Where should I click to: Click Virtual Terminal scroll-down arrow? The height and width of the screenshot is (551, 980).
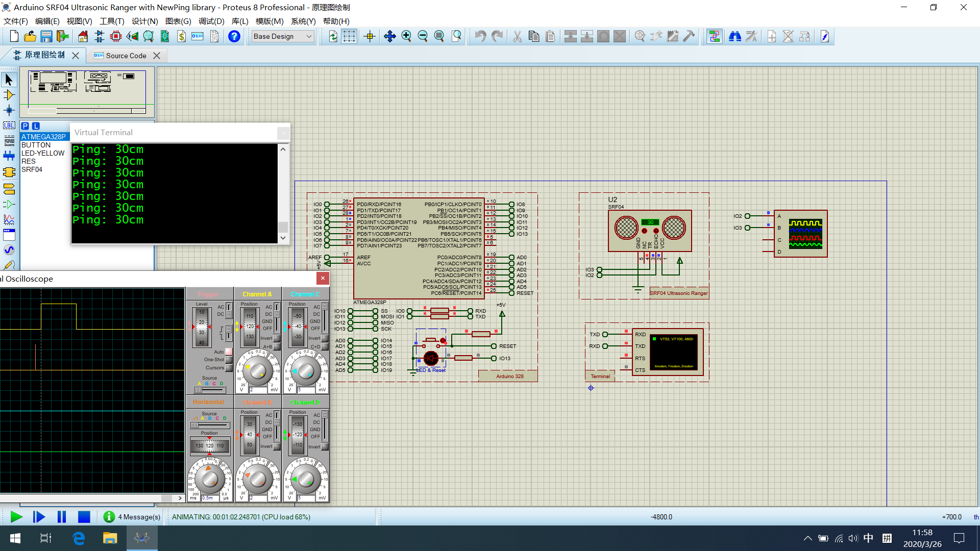pos(283,238)
